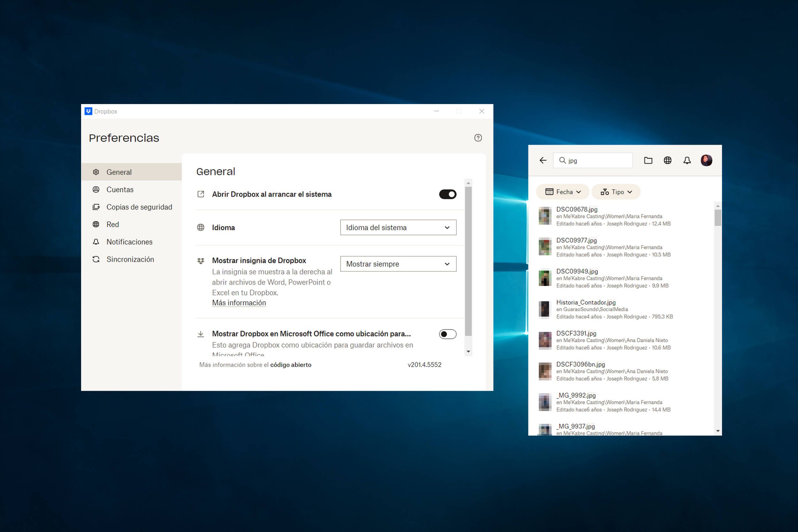The image size is (798, 532).
Task: Click the magnifier icon in the search box
Action: click(562, 160)
